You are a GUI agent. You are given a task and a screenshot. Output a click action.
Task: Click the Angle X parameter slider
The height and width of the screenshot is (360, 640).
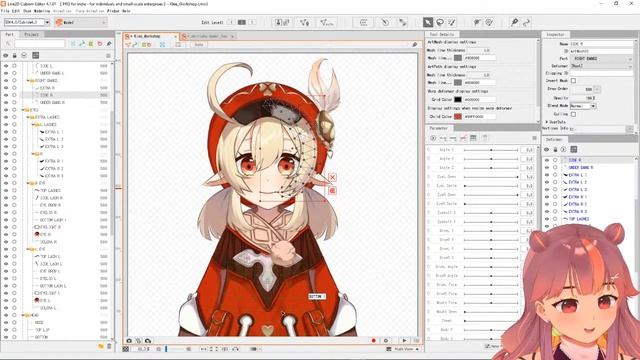491,150
